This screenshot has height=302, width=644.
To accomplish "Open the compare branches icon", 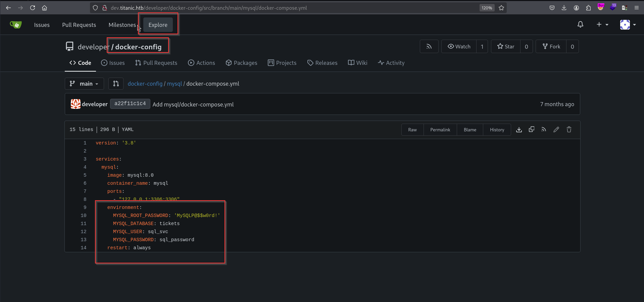I will coord(116,84).
